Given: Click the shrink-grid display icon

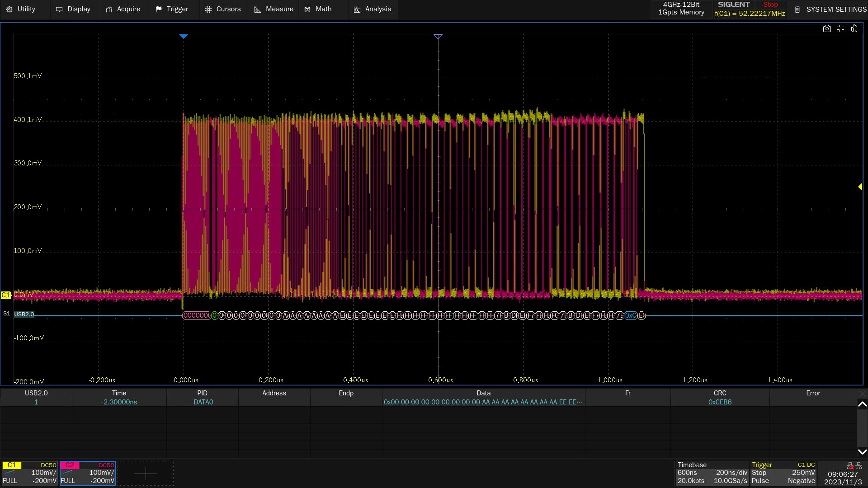Looking at the screenshot, I should (840, 28).
